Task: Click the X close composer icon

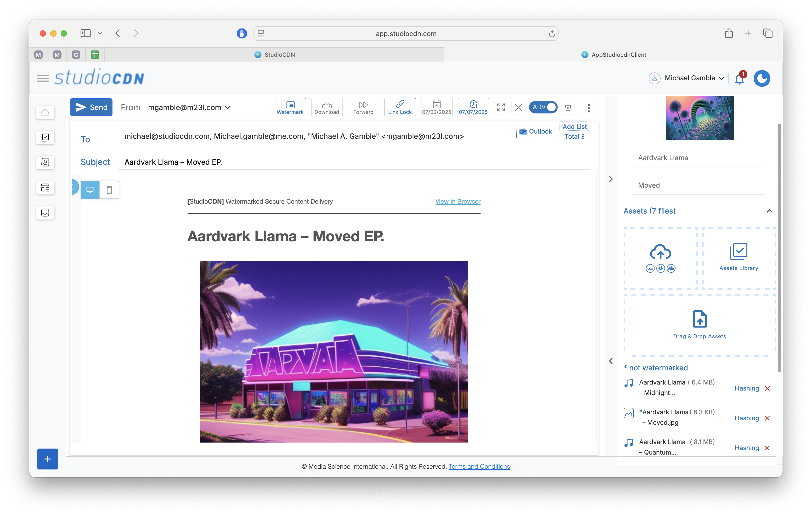Action: [518, 107]
